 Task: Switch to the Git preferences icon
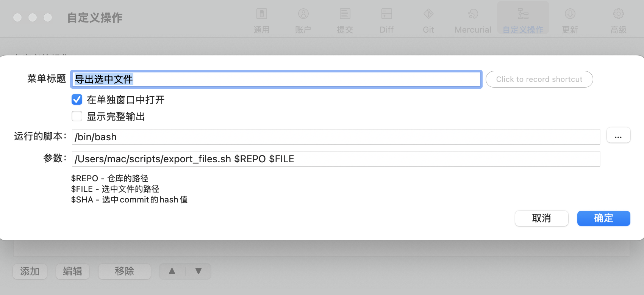pos(428,14)
